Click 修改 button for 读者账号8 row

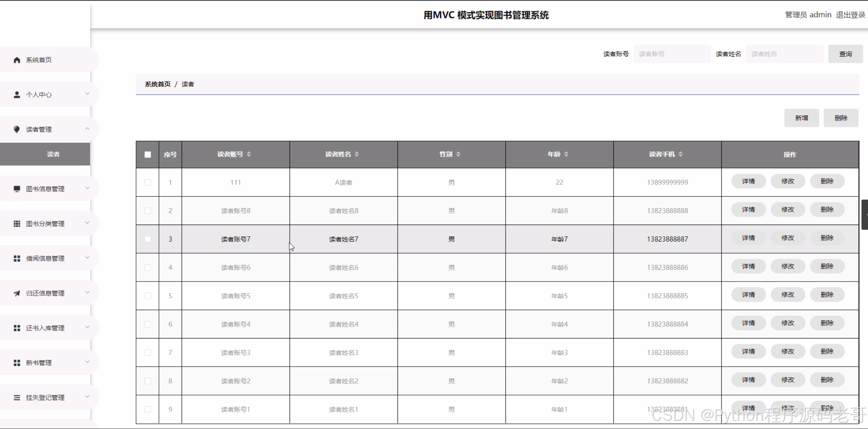(x=787, y=210)
